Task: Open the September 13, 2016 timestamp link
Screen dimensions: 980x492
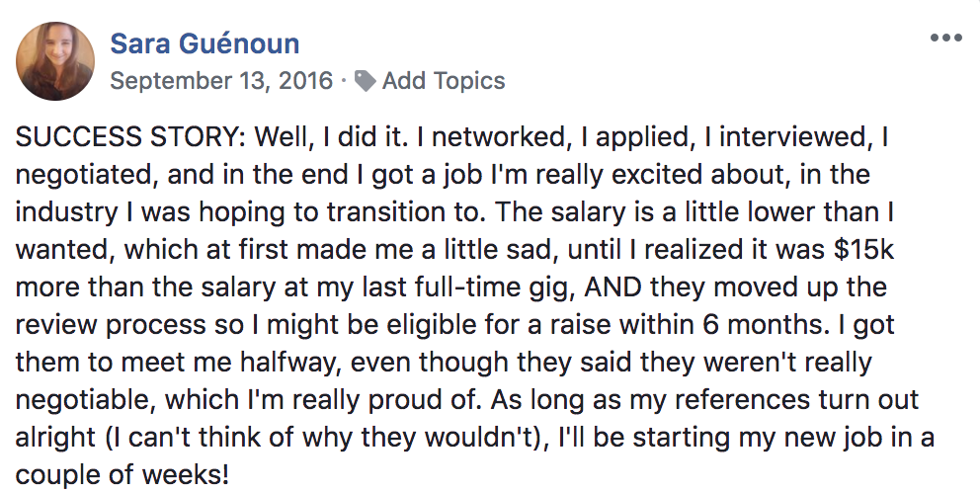Action: pyautogui.click(x=221, y=81)
